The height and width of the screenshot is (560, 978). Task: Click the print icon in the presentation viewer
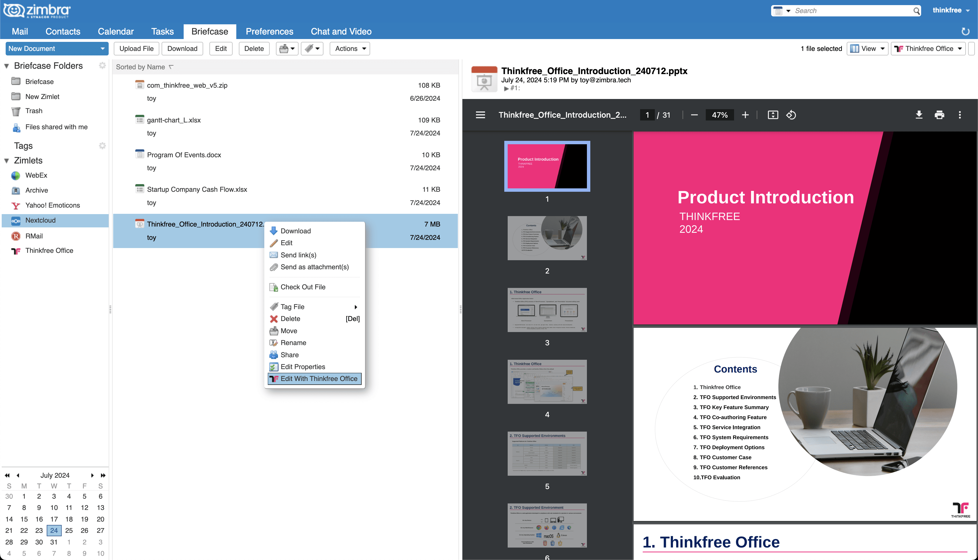(939, 115)
